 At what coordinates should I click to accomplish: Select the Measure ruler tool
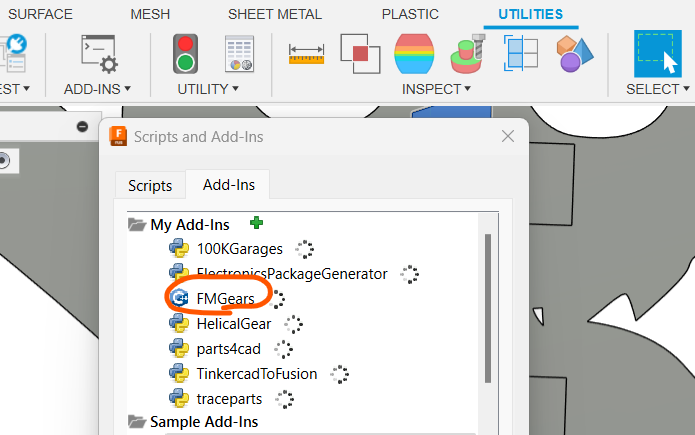[x=306, y=54]
